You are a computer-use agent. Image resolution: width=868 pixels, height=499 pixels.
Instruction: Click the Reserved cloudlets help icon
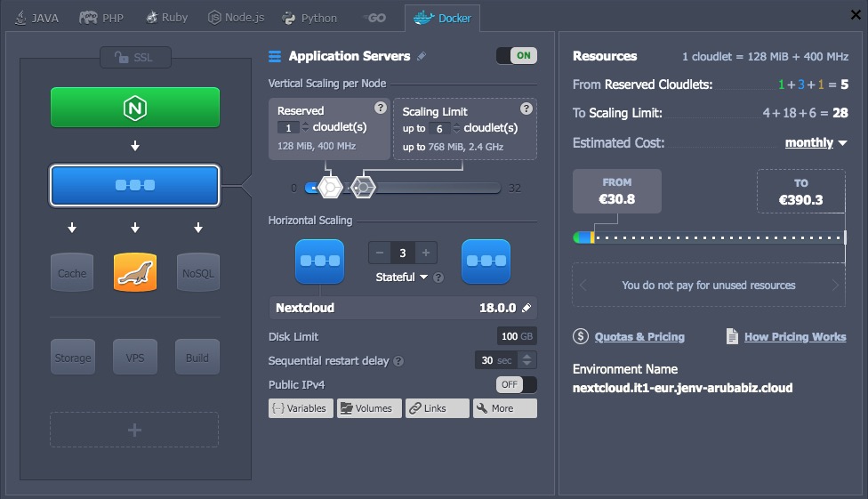[x=381, y=109]
